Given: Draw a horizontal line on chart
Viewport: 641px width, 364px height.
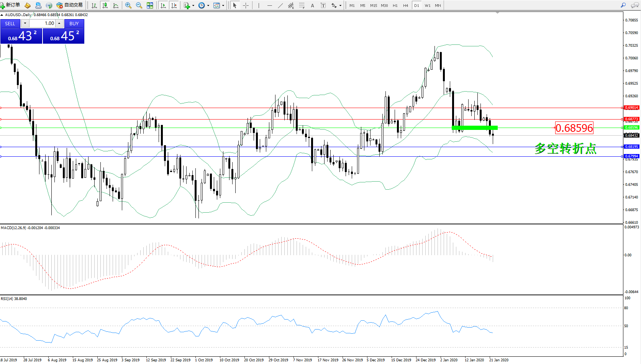Looking at the screenshot, I should [x=270, y=5].
